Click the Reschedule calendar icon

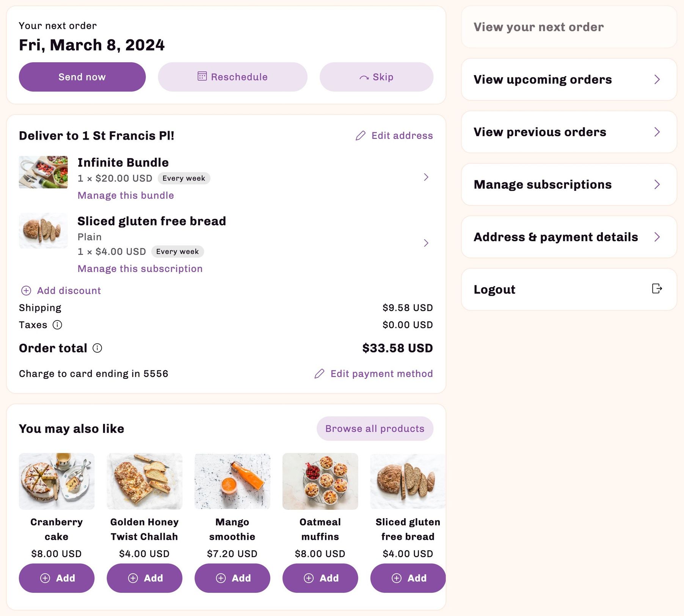tap(202, 77)
